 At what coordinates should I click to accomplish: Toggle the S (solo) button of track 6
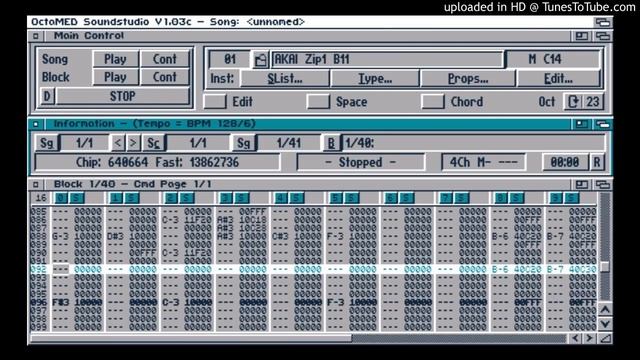[x=406, y=198]
